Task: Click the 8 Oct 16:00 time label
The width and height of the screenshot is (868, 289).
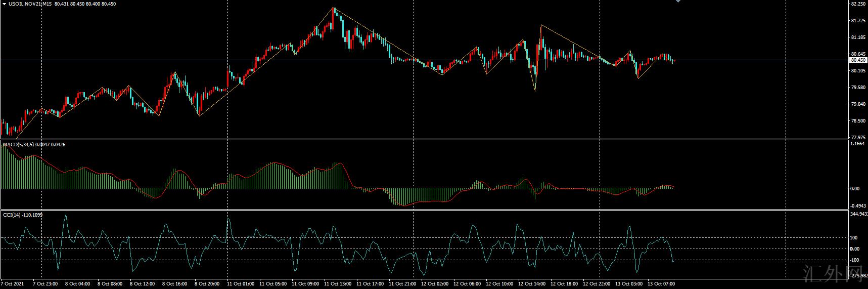Action: click(176, 284)
